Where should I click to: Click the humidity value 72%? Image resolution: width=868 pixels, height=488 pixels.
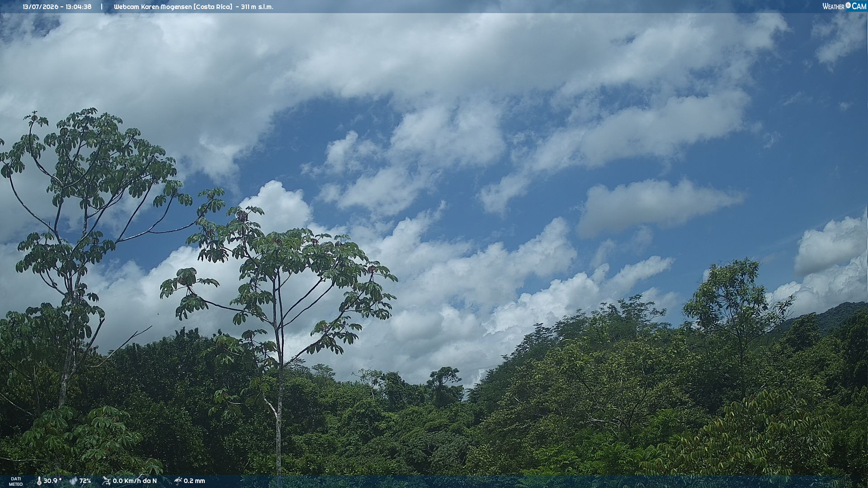[x=85, y=481]
